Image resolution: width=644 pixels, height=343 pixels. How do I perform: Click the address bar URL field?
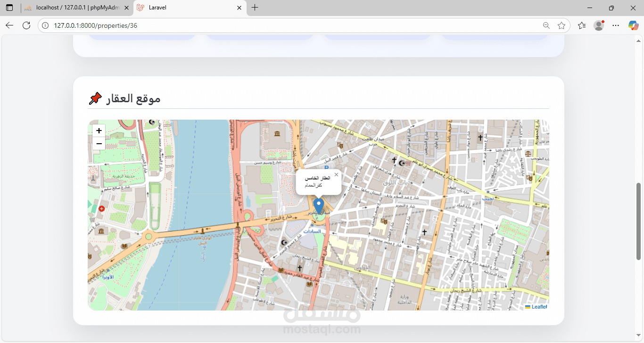(x=292, y=25)
